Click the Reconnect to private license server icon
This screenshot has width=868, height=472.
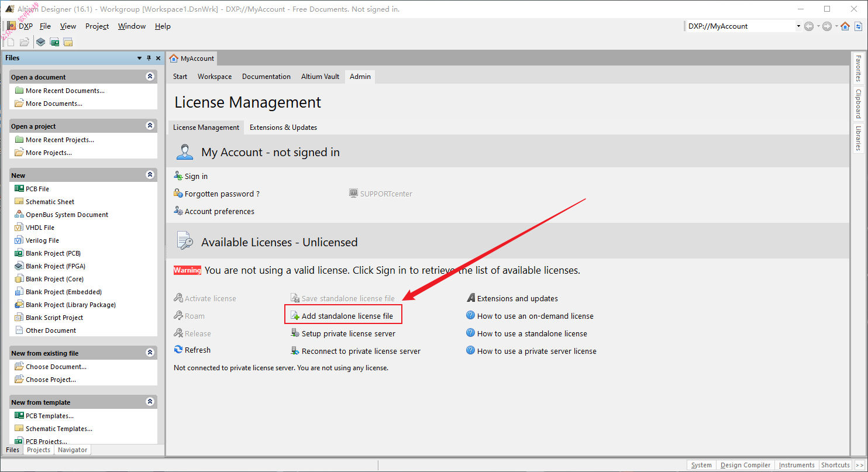point(296,351)
